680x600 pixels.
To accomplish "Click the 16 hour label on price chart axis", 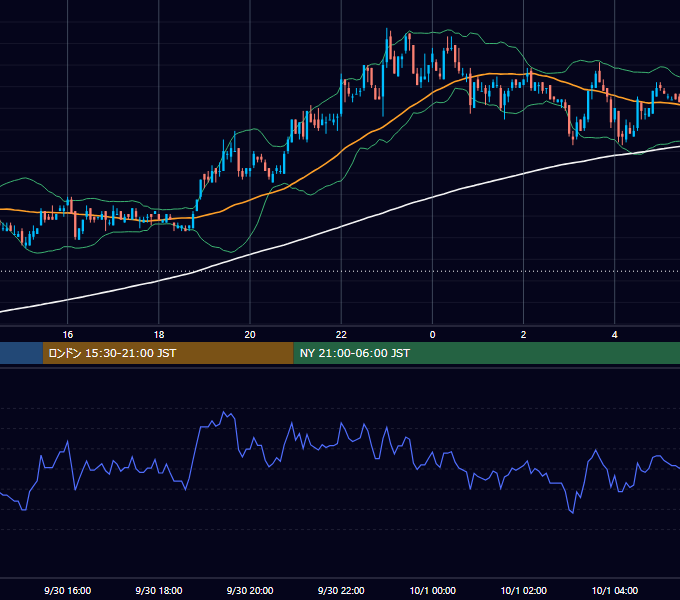I will pos(68,335).
